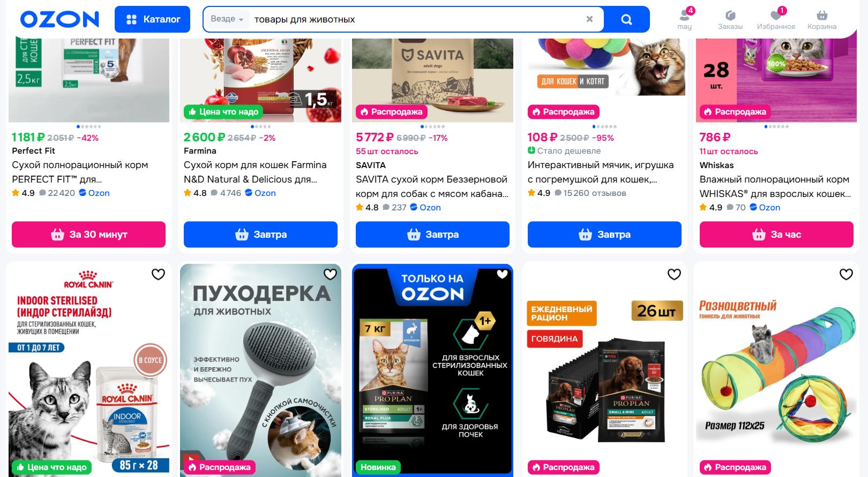868x477 pixels.
Task: Click in the товары для животных search field
Action: 413,19
